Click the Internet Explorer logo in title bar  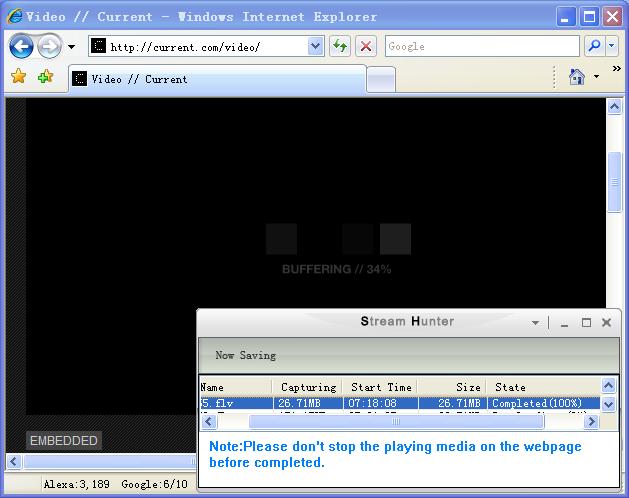point(15,16)
